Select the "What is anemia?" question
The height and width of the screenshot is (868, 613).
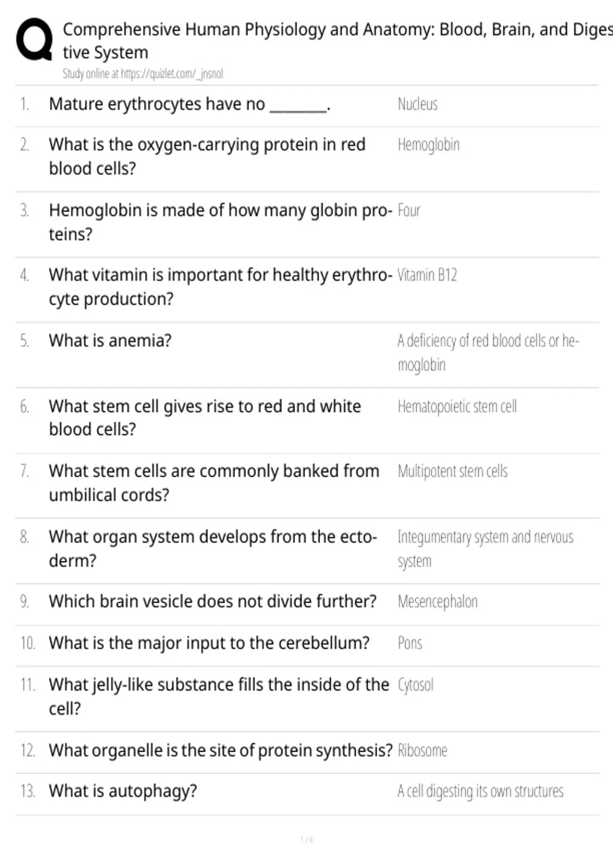110,341
